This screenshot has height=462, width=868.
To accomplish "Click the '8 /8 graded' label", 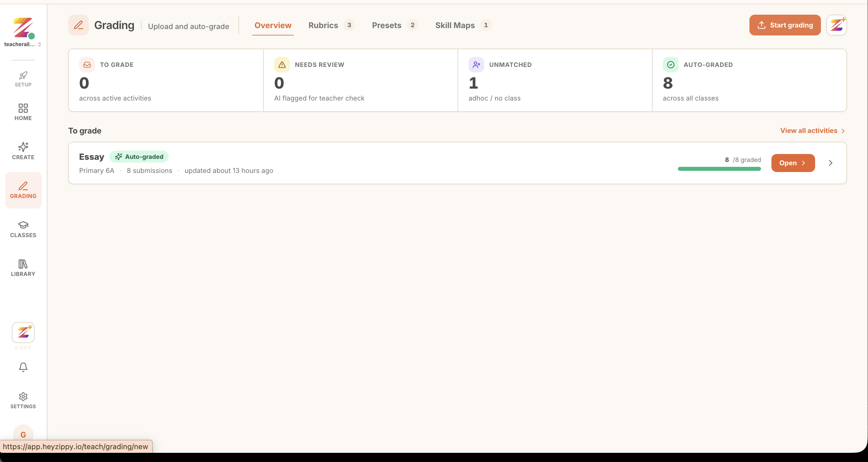I will coord(743,160).
